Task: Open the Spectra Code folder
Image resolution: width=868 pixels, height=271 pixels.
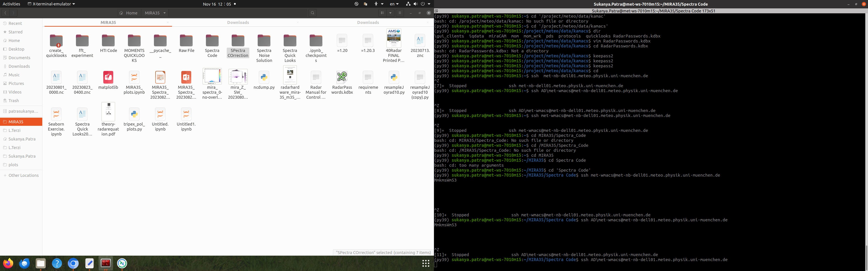Action: coord(212,41)
